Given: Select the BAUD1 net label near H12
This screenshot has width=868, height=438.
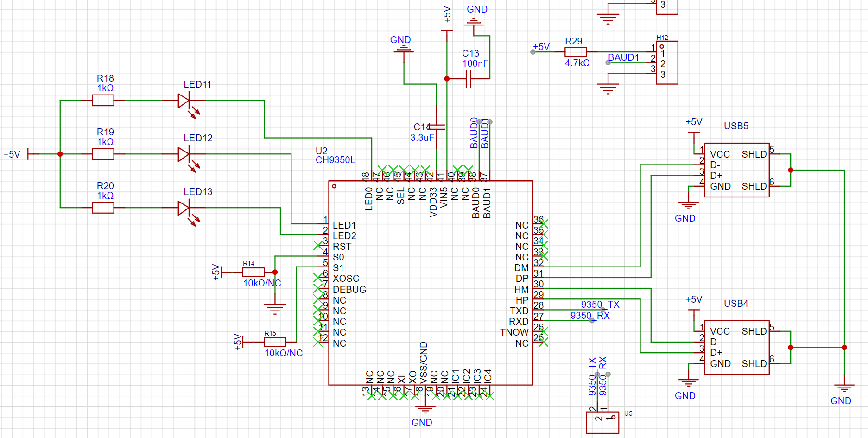Looking at the screenshot, I should (623, 57).
